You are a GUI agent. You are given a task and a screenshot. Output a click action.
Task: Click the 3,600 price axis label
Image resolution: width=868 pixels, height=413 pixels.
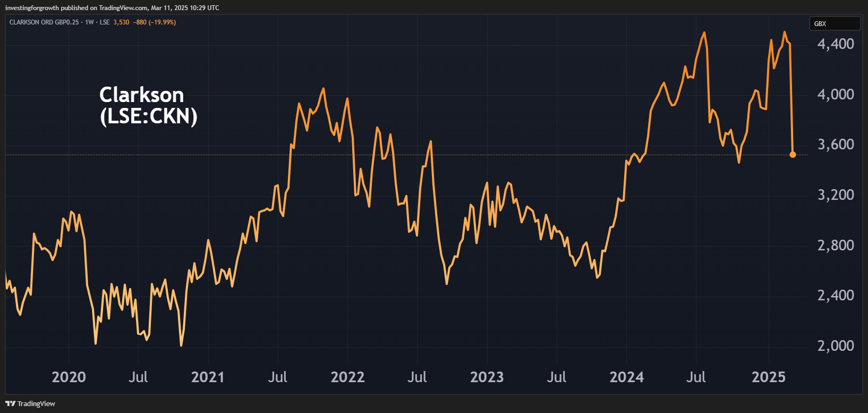[836, 144]
